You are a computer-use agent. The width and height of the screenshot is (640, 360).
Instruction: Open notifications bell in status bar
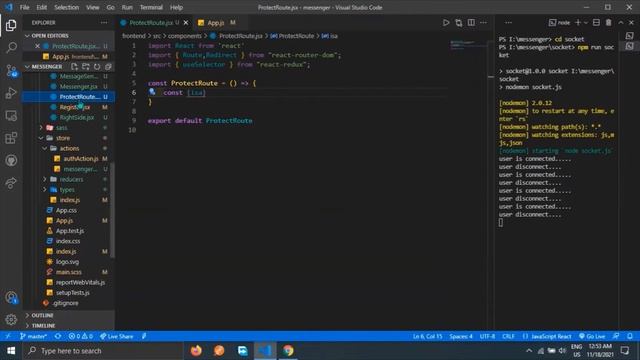630,336
